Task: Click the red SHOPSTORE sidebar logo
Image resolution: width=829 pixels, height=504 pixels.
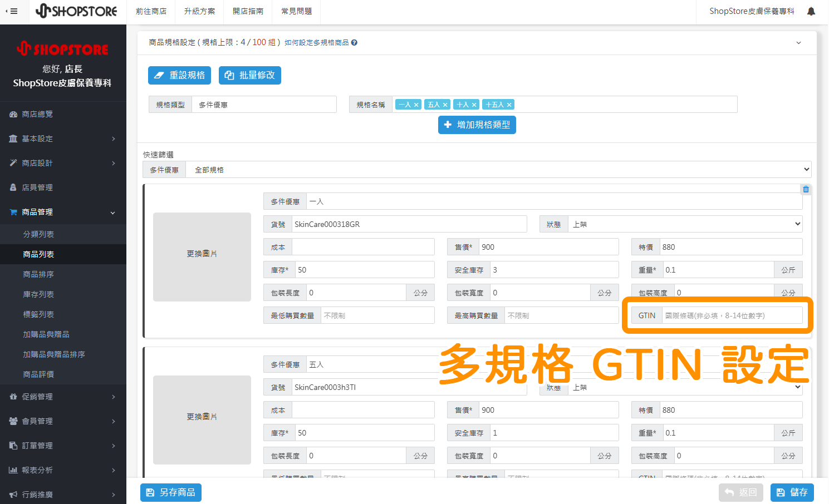Action: (63, 49)
